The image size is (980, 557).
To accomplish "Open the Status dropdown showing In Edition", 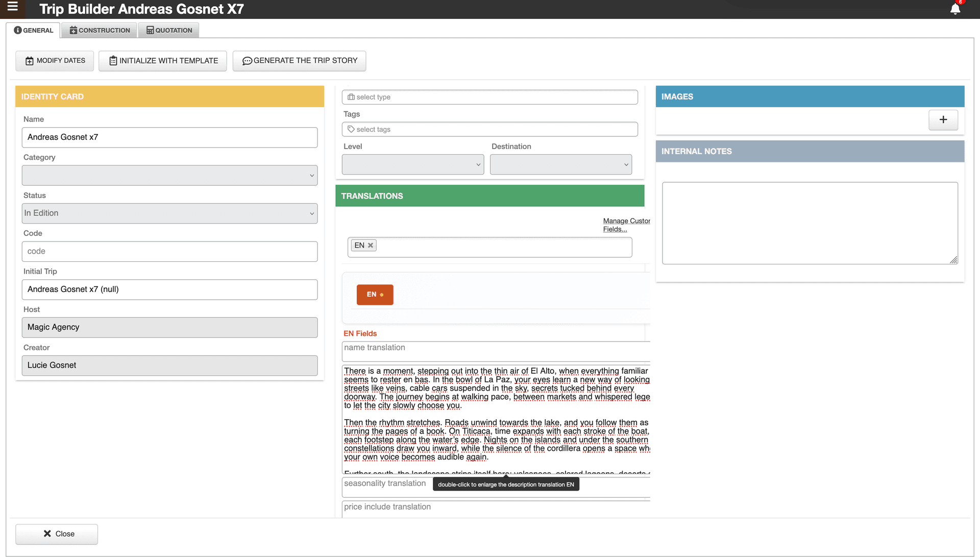I will pos(169,213).
